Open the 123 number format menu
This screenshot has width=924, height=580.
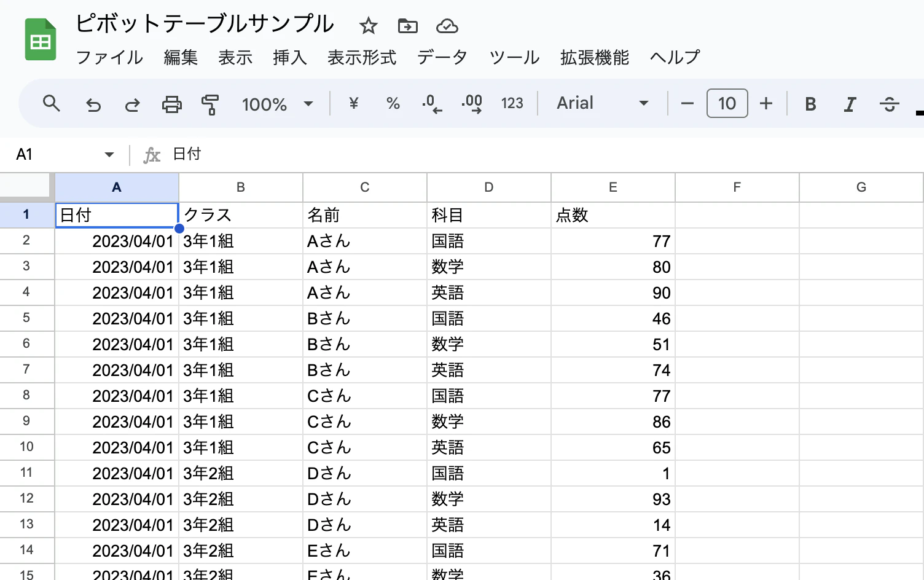pos(512,103)
